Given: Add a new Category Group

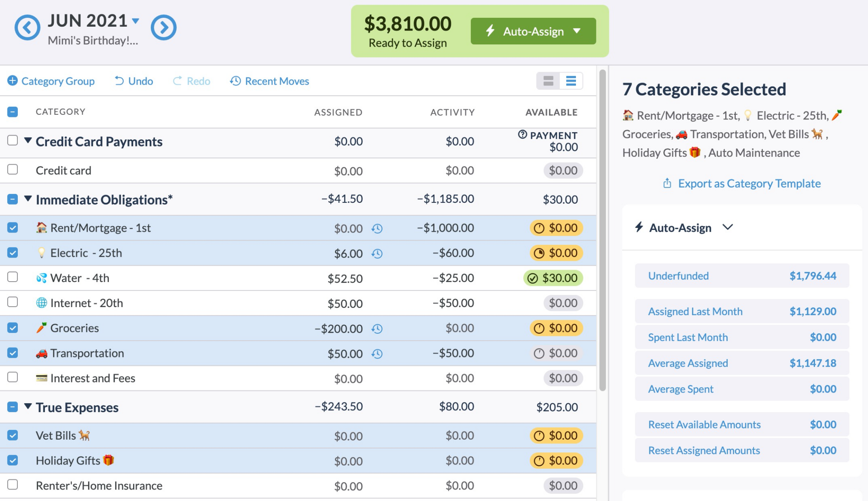Looking at the screenshot, I should tap(51, 81).
